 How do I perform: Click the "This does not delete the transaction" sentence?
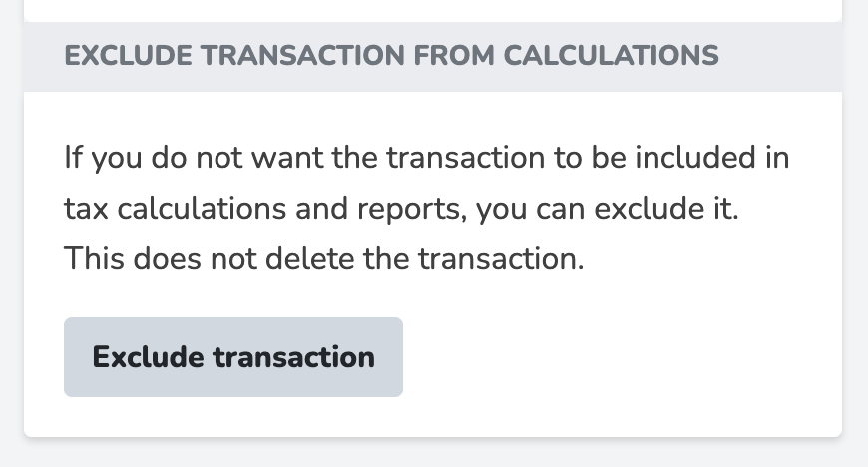pos(322,260)
